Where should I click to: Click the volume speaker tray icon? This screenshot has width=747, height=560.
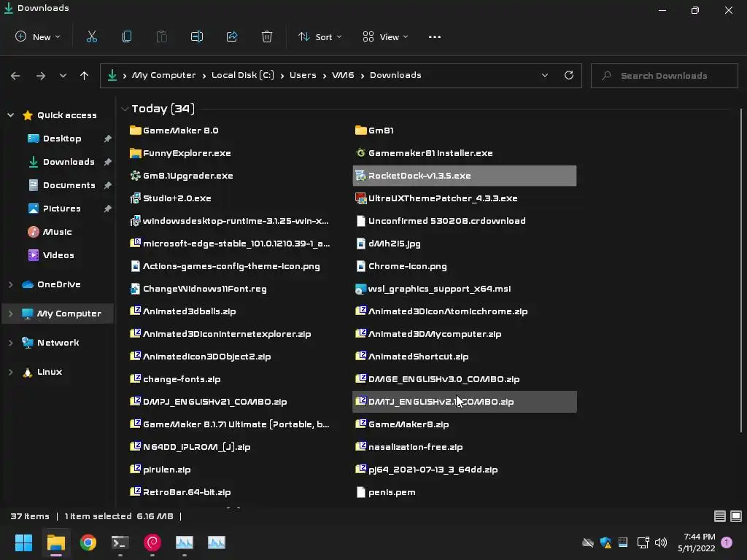(661, 542)
